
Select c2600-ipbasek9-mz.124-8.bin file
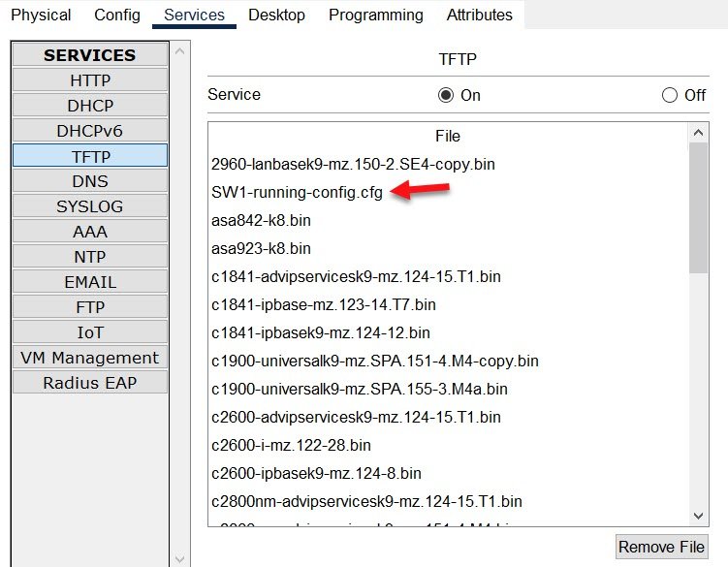pos(316,473)
